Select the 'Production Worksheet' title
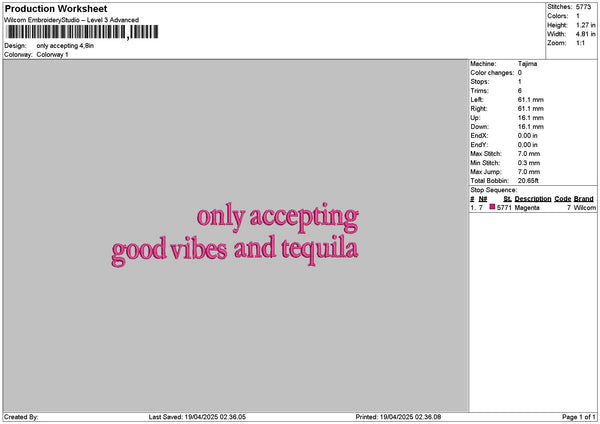 click(x=56, y=9)
